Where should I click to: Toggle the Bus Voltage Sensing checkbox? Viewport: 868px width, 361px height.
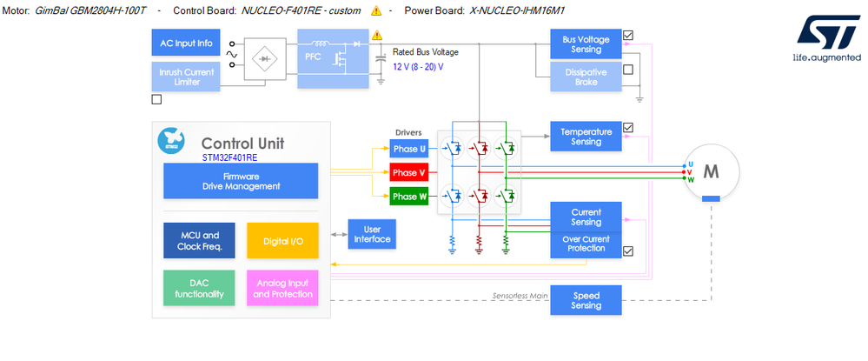coord(627,36)
